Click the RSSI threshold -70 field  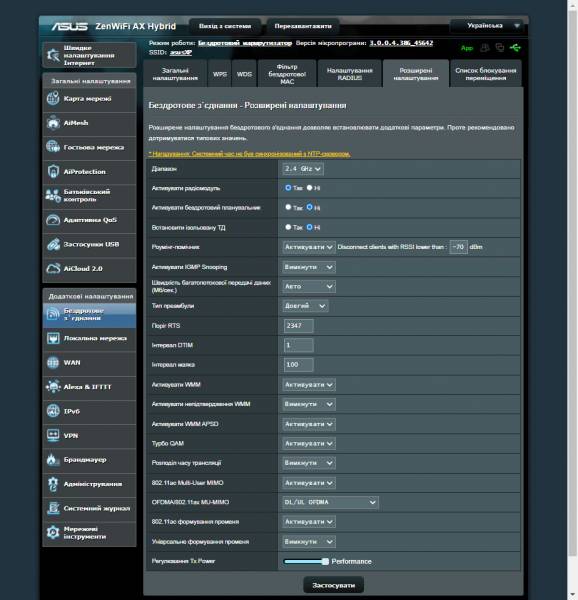(x=458, y=247)
